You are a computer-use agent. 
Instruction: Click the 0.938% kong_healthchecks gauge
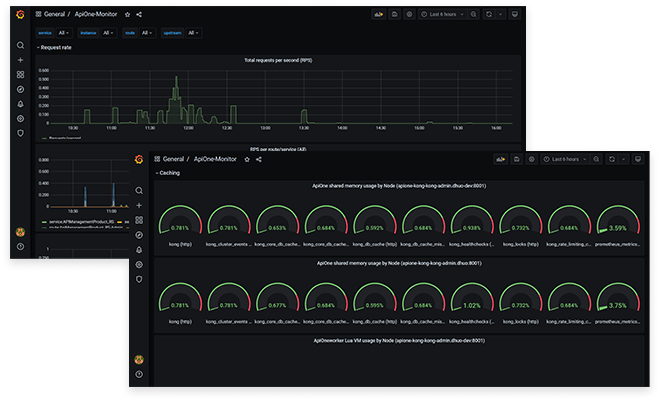(472, 221)
